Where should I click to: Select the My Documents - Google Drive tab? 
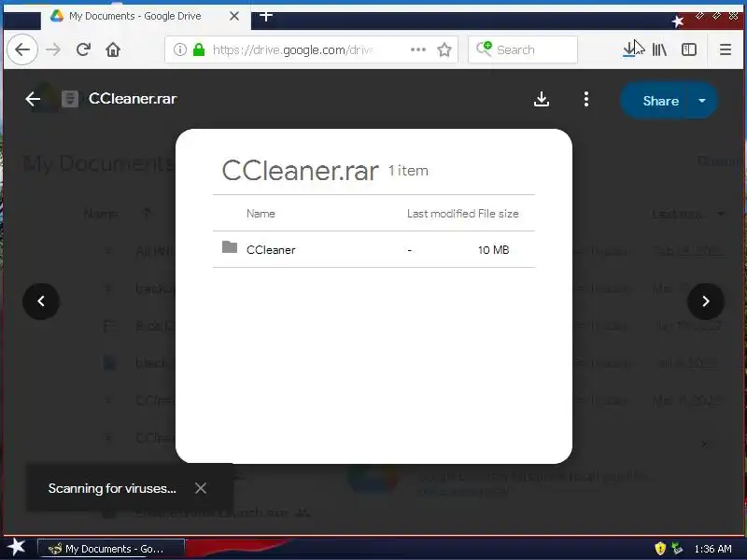pyautogui.click(x=146, y=16)
